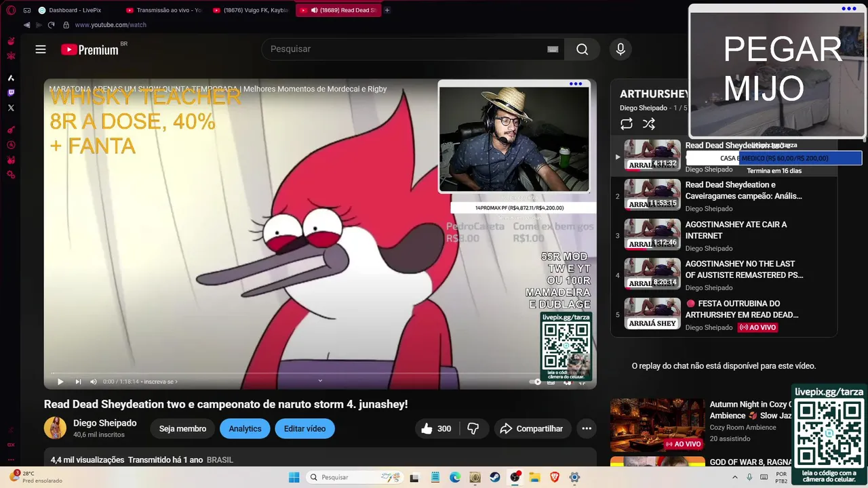
Task: Open three-dot menu on PEGAR MIJO overlay
Action: tap(848, 9)
